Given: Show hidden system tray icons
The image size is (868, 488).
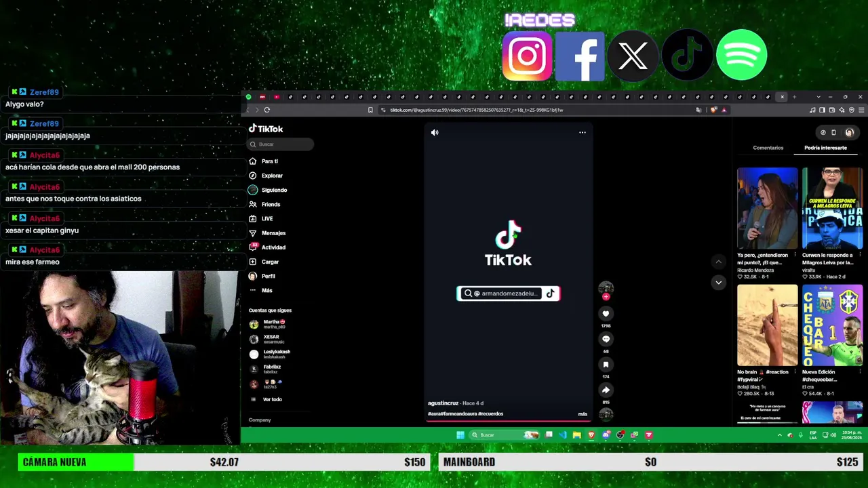Looking at the screenshot, I should pyautogui.click(x=779, y=435).
